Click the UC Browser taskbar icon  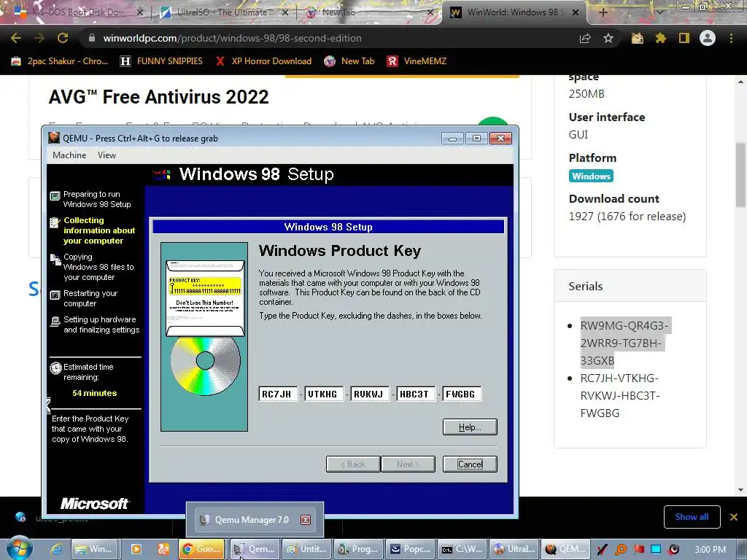[163, 549]
